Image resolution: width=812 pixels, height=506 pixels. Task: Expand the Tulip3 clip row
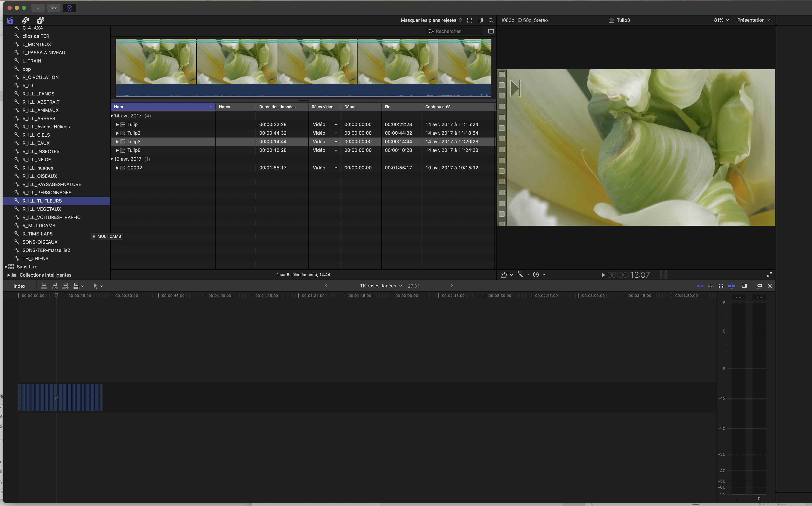(117, 142)
